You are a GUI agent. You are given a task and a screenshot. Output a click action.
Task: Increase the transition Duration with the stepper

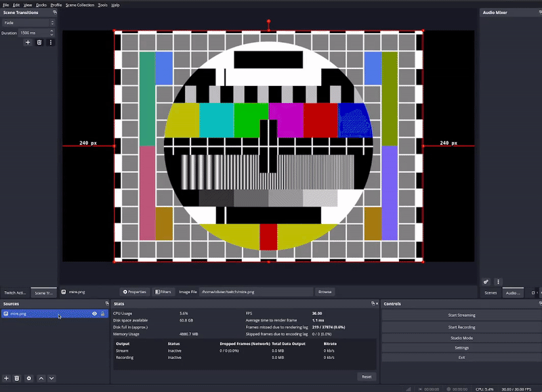click(50, 30)
